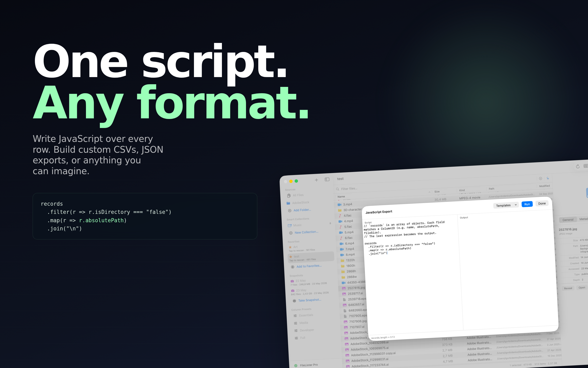
Task: Click the search magnifier icon in the filter bar
Action: [x=337, y=189]
